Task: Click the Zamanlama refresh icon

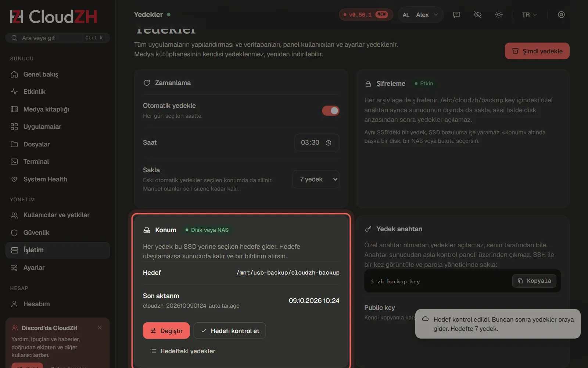Action: [147, 83]
